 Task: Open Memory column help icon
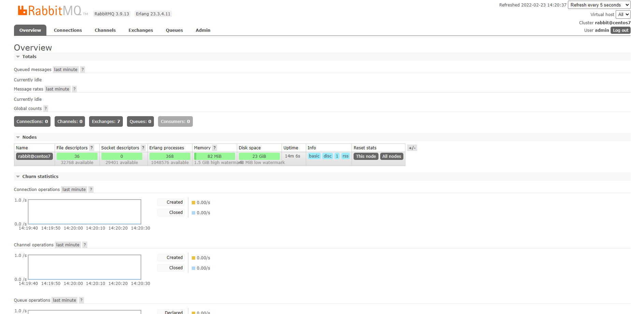[x=214, y=148]
